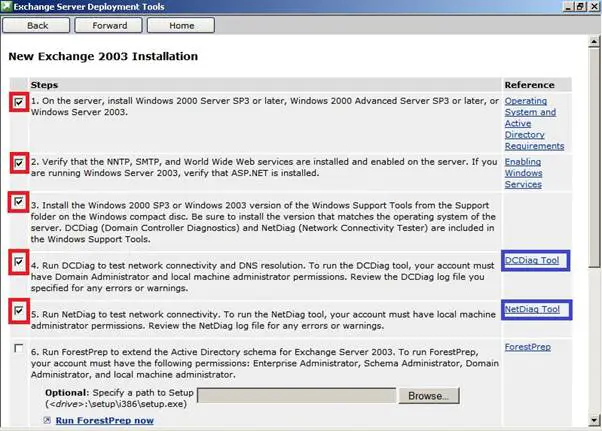Click the Forward navigation button
Screen dimensions: 602x431
(109, 26)
